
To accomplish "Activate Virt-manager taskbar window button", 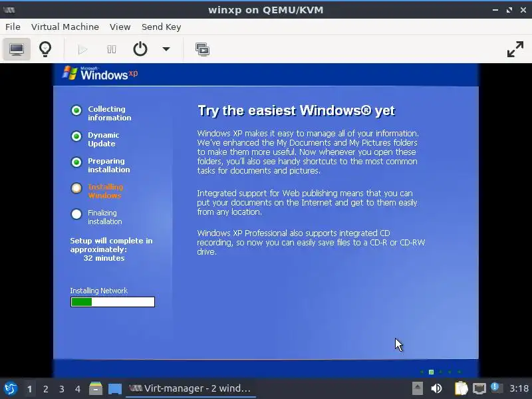I will point(190,388).
